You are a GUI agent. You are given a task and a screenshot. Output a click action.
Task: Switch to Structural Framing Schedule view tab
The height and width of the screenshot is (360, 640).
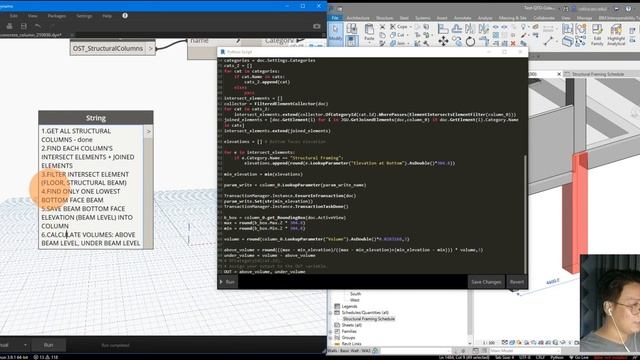click(x=598, y=74)
